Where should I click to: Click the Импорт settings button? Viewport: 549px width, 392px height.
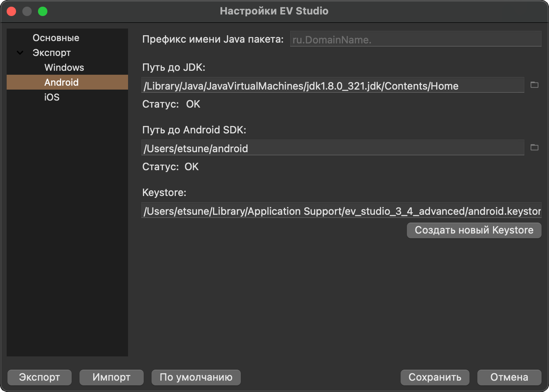[x=111, y=377]
